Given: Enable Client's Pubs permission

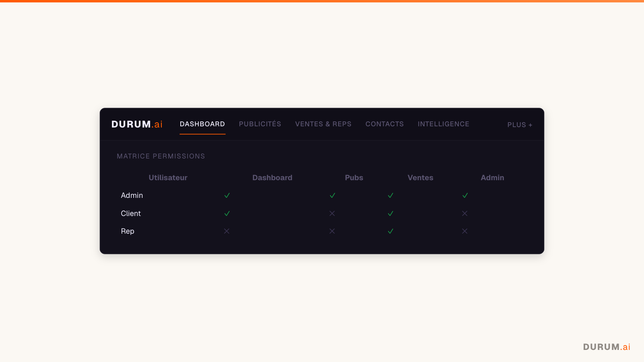Looking at the screenshot, I should point(332,214).
